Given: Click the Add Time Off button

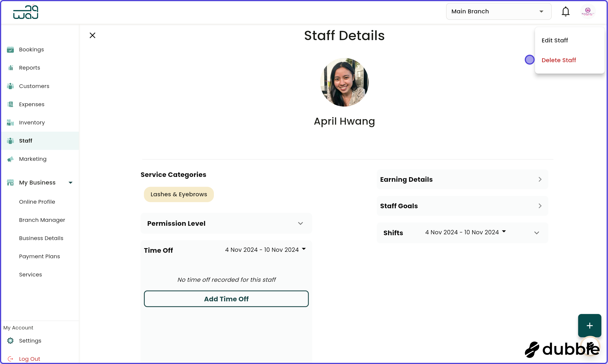Looking at the screenshot, I should pos(226,299).
